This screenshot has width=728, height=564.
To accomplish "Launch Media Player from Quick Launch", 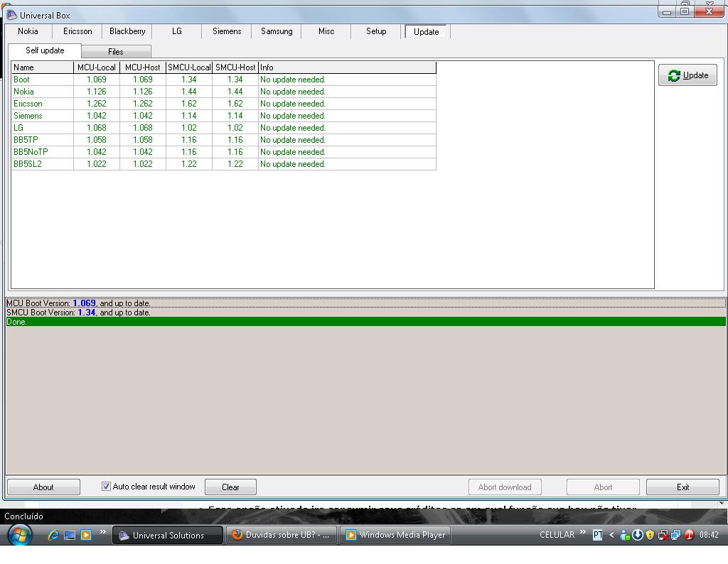I will pos(86,536).
